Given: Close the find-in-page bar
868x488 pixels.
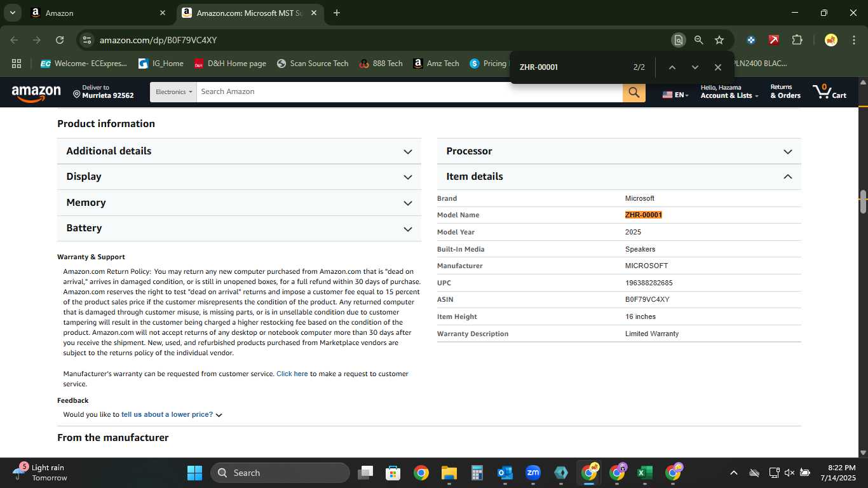Looking at the screenshot, I should click(717, 67).
